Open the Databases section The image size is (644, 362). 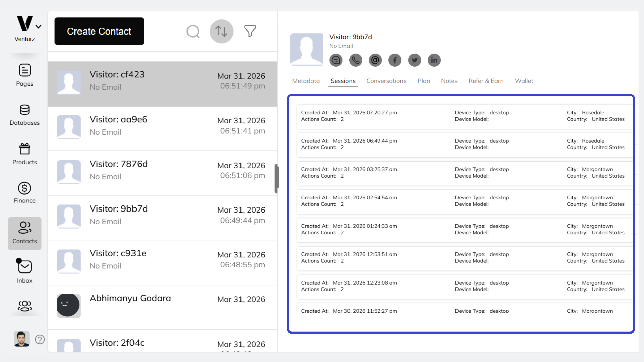[x=24, y=114]
